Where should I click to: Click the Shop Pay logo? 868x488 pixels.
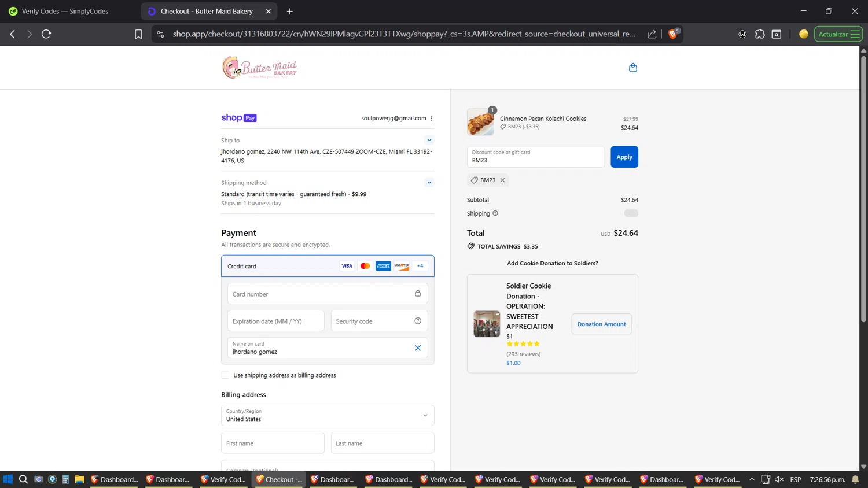pyautogui.click(x=239, y=118)
